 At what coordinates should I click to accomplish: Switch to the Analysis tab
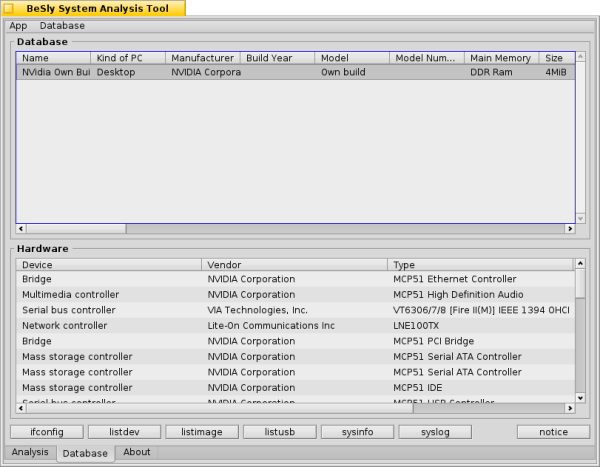pyautogui.click(x=29, y=453)
